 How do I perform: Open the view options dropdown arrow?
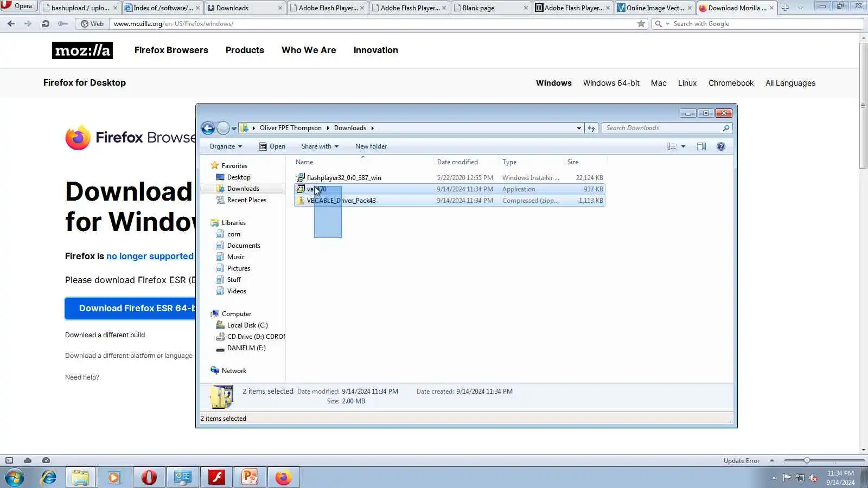683,146
